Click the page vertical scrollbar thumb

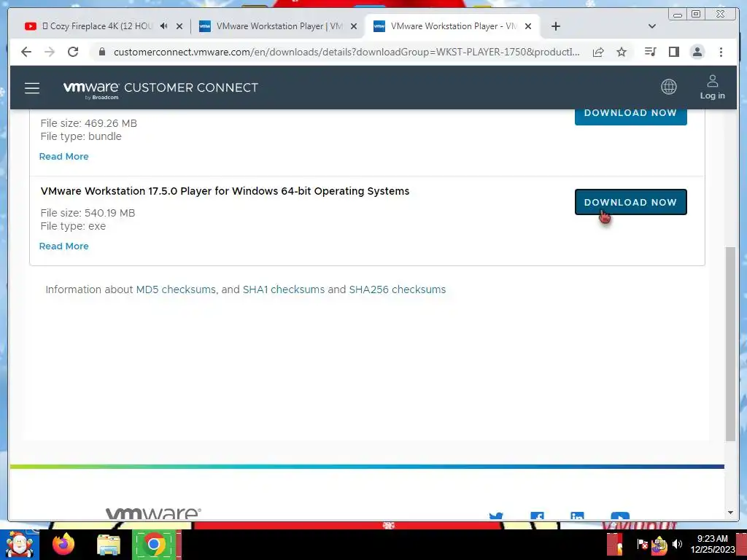tap(729, 344)
